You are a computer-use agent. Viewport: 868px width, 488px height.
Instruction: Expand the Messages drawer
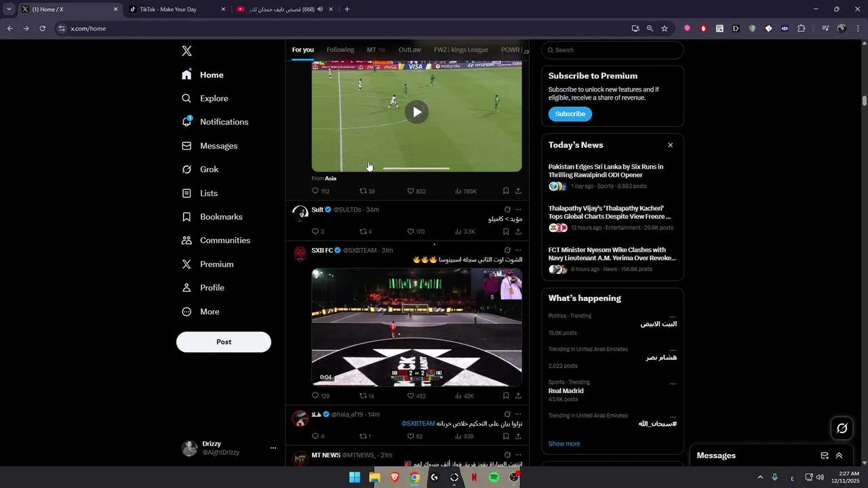(x=839, y=455)
